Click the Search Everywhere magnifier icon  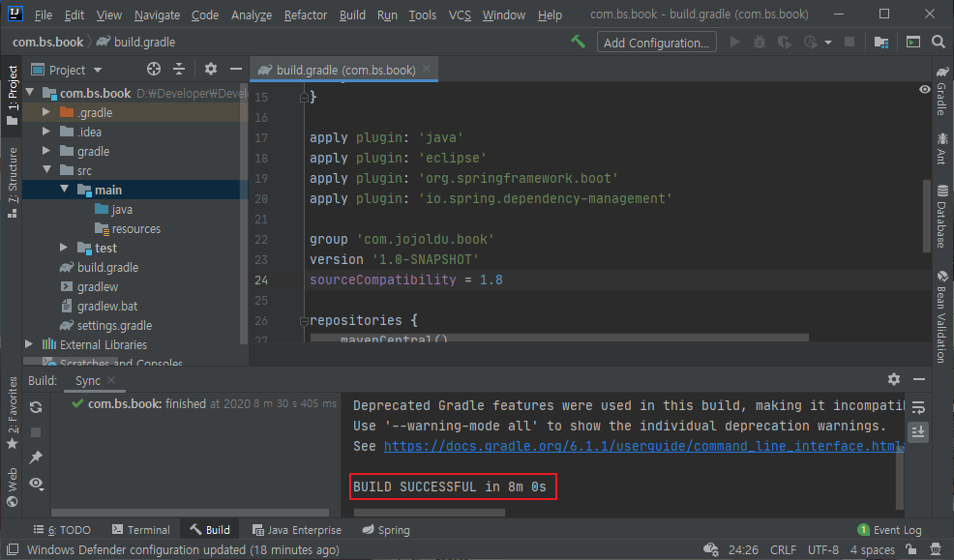(x=937, y=43)
